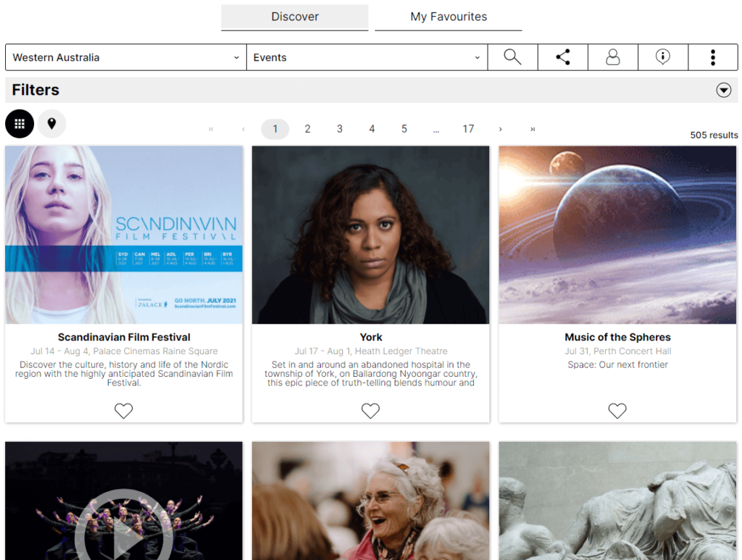Image resolution: width=742 pixels, height=560 pixels.
Task: Switch to the My Favourites tab
Action: tap(448, 17)
